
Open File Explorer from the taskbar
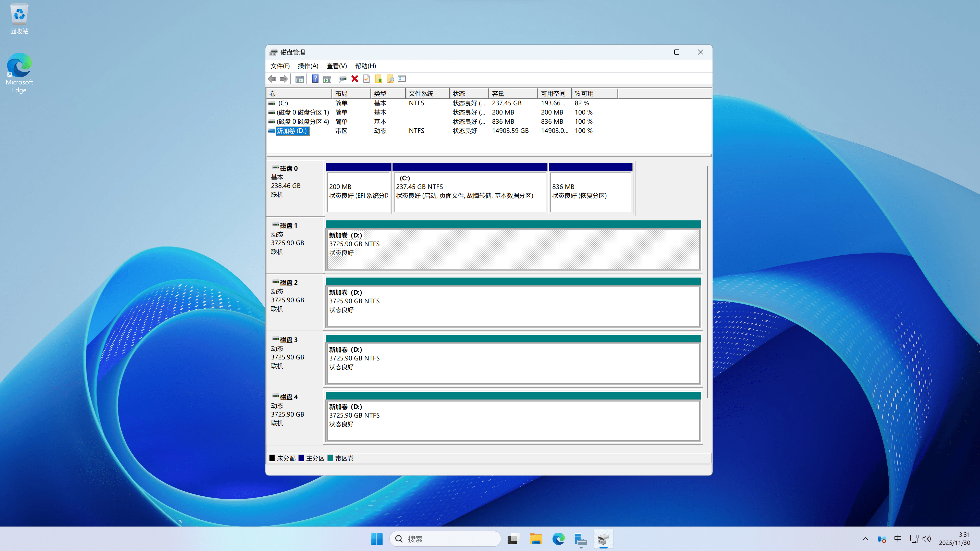pyautogui.click(x=536, y=539)
